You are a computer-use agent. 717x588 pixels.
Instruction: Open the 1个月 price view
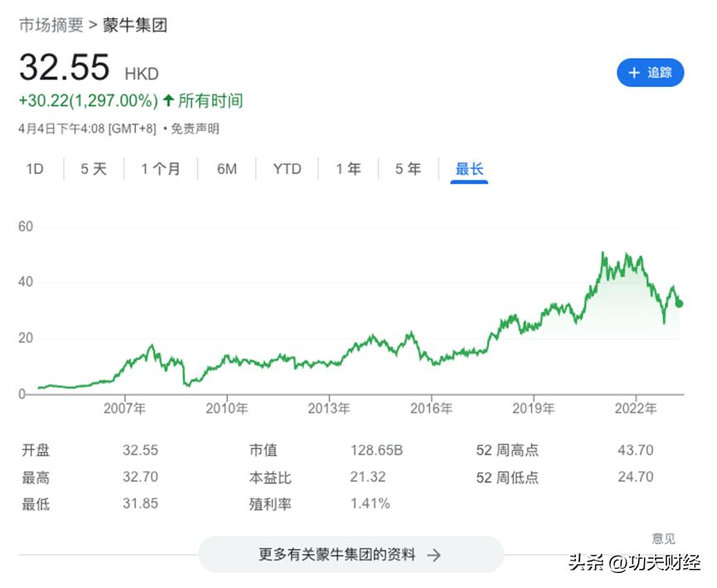pyautogui.click(x=159, y=168)
